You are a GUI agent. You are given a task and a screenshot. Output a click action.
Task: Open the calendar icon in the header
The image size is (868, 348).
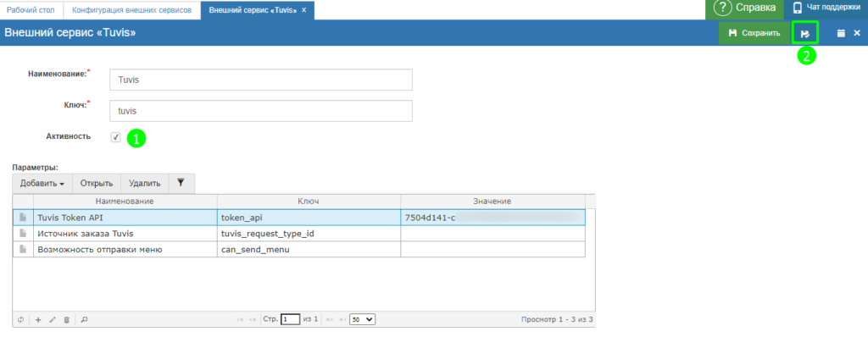click(841, 34)
